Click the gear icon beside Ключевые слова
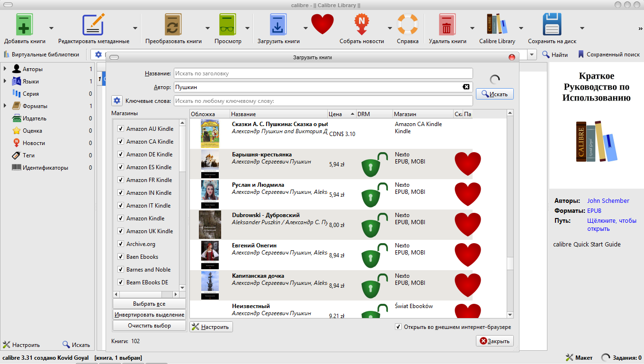The width and height of the screenshot is (644, 364). [117, 101]
